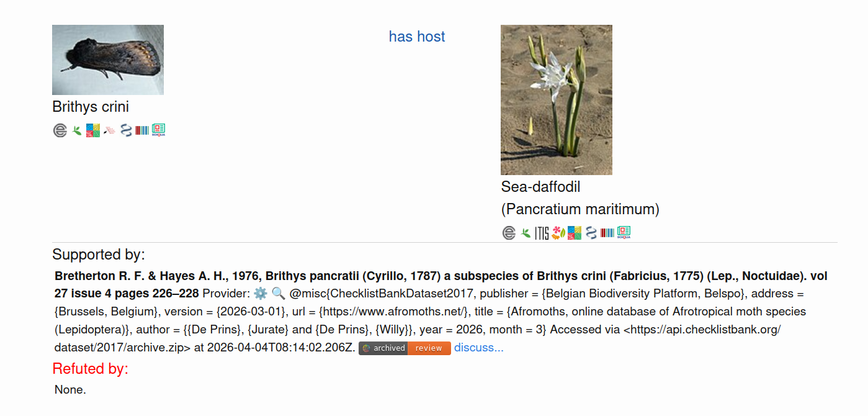Open Wikidata barcode icon under Sea-daffodil
868x416 pixels.
pyautogui.click(x=607, y=233)
